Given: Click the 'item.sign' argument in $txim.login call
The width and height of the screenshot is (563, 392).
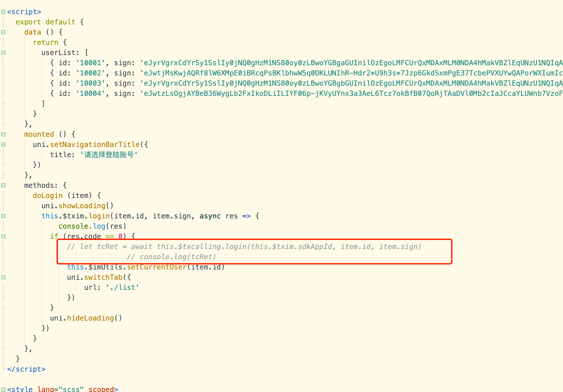Looking at the screenshot, I should coord(172,216).
